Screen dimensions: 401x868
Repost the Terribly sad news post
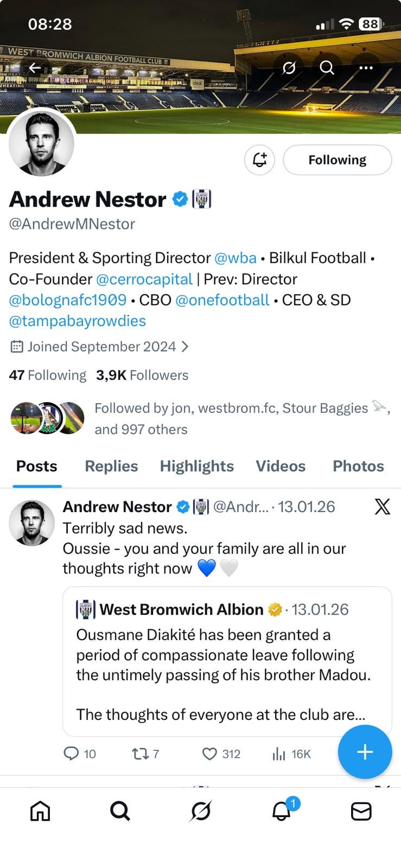click(141, 754)
